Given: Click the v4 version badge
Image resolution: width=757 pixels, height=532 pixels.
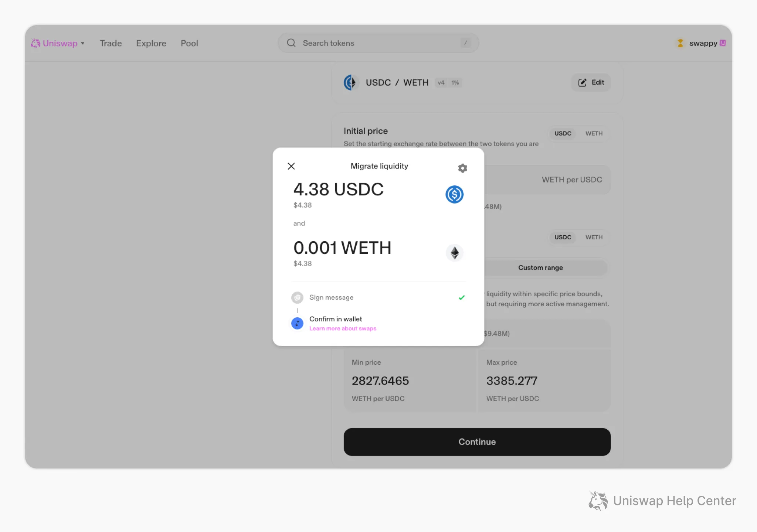Looking at the screenshot, I should [x=441, y=83].
